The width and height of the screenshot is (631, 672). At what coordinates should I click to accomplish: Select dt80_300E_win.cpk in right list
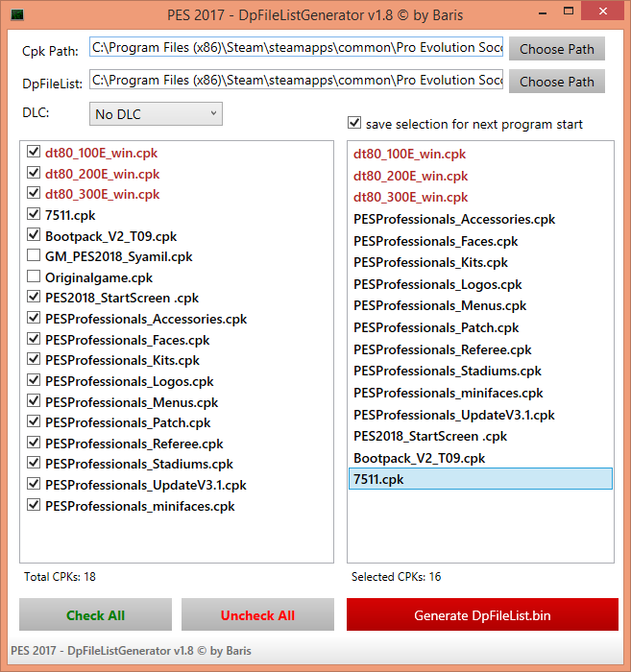point(480,197)
